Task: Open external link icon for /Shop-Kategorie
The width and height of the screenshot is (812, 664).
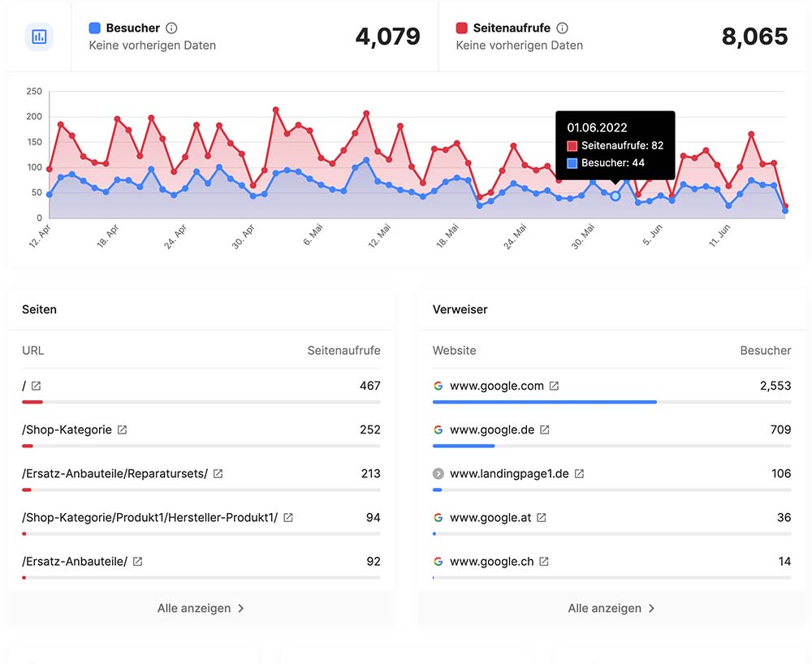Action: [x=123, y=430]
